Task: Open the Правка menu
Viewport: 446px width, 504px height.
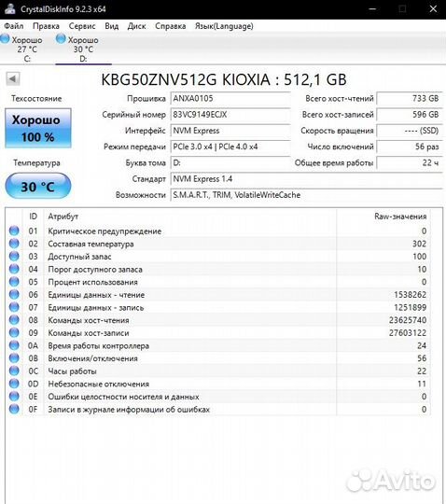Action: click(46, 26)
